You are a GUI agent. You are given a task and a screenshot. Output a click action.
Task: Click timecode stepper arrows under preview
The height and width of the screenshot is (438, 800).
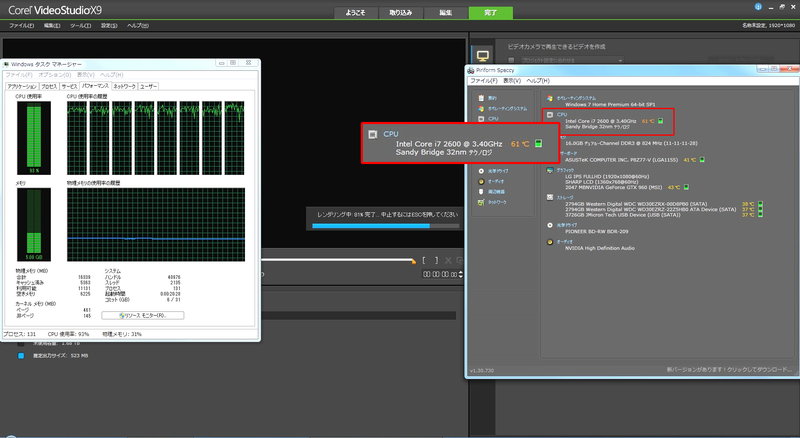(x=461, y=274)
